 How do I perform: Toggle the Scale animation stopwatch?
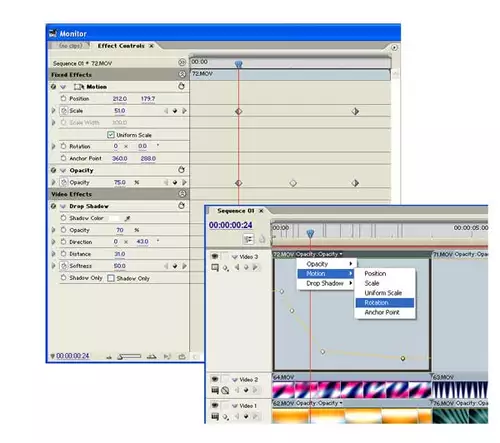coord(64,111)
